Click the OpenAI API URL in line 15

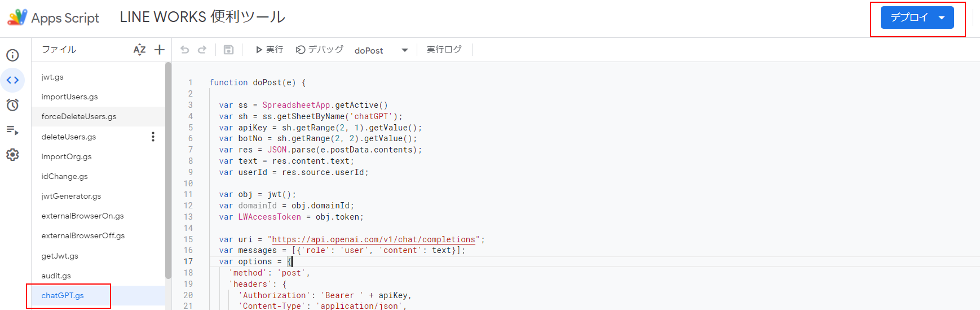(x=373, y=239)
